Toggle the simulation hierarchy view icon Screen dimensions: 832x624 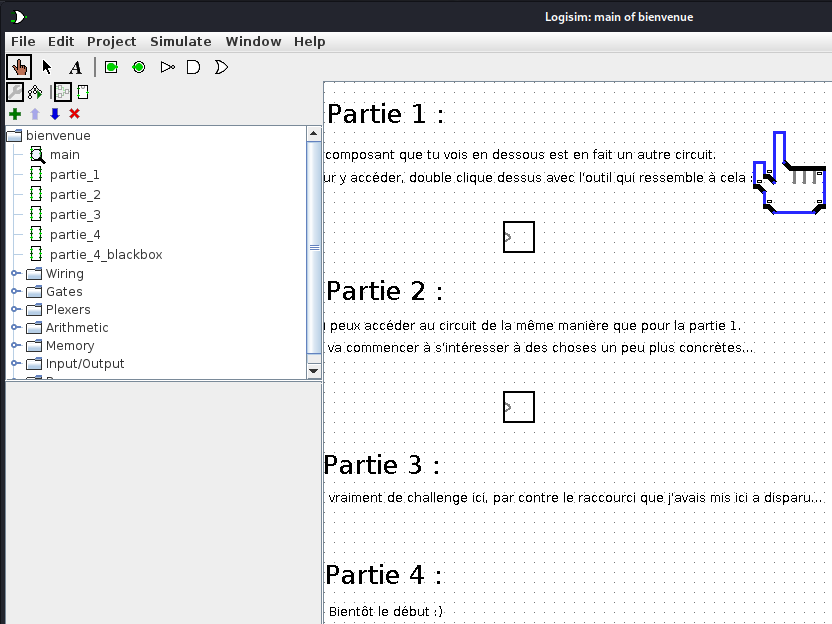point(35,92)
